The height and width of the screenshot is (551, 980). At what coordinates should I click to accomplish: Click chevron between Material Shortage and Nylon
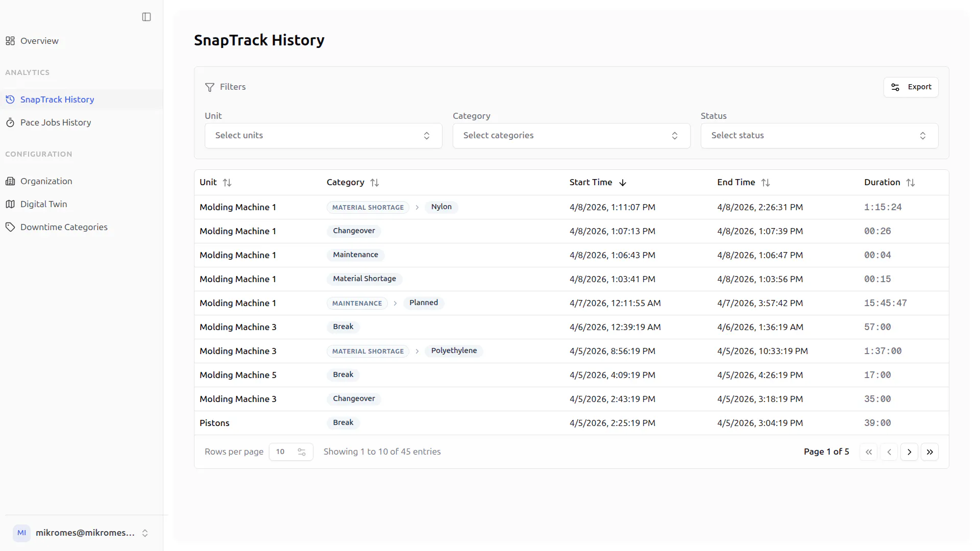[x=417, y=208]
